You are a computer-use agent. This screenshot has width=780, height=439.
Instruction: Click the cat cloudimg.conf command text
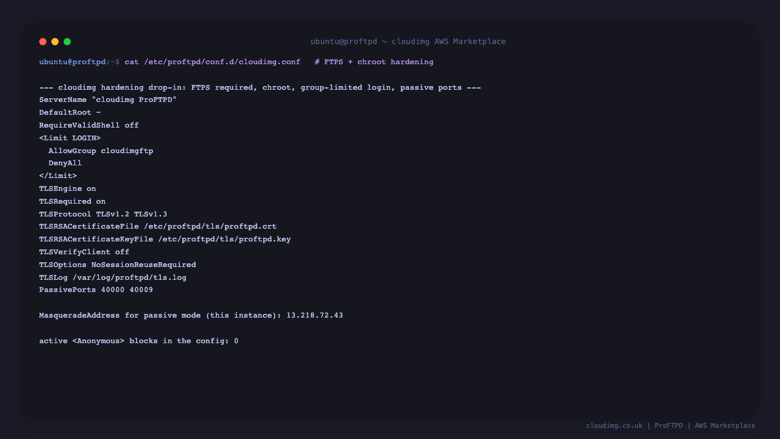(x=212, y=62)
